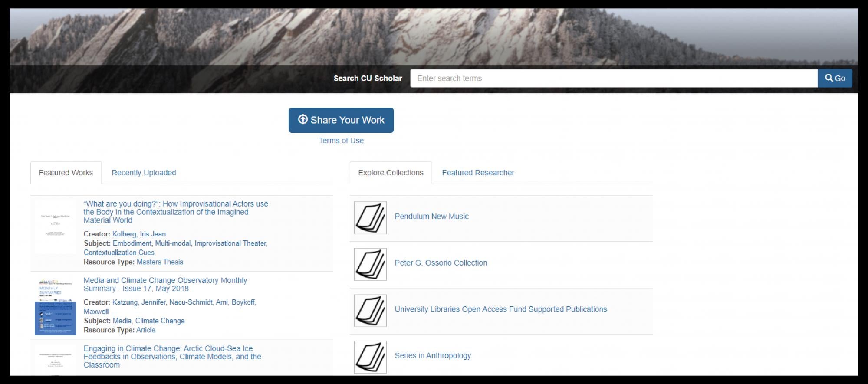Open the Peter G. Ossorio Collection link

pos(441,263)
